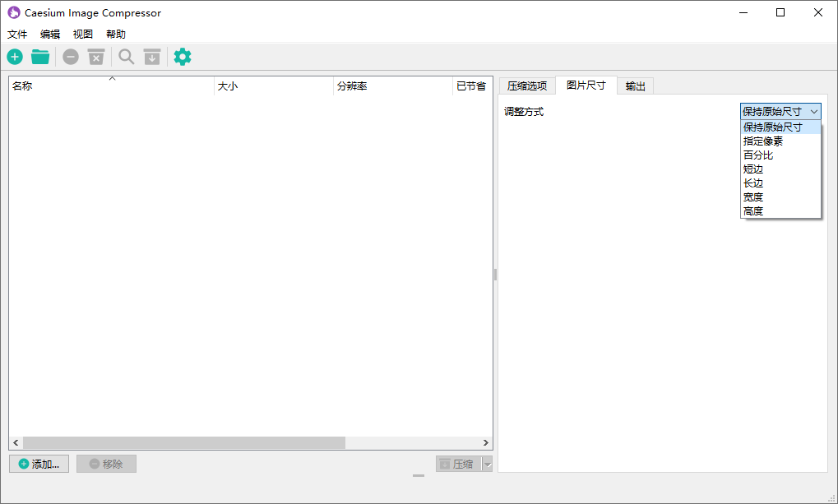This screenshot has height=504, width=838.
Task: Choose 宽度 resize option
Action: [780, 197]
